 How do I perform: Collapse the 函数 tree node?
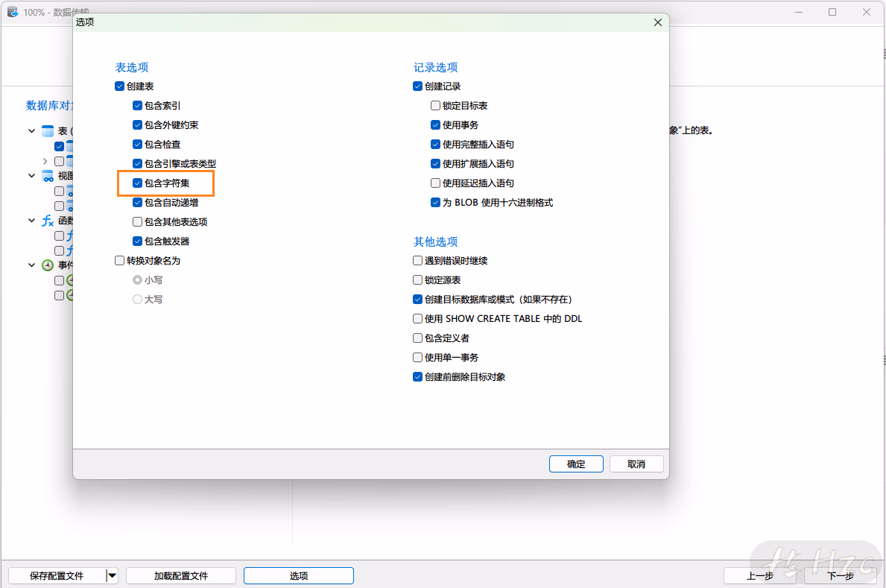point(31,221)
